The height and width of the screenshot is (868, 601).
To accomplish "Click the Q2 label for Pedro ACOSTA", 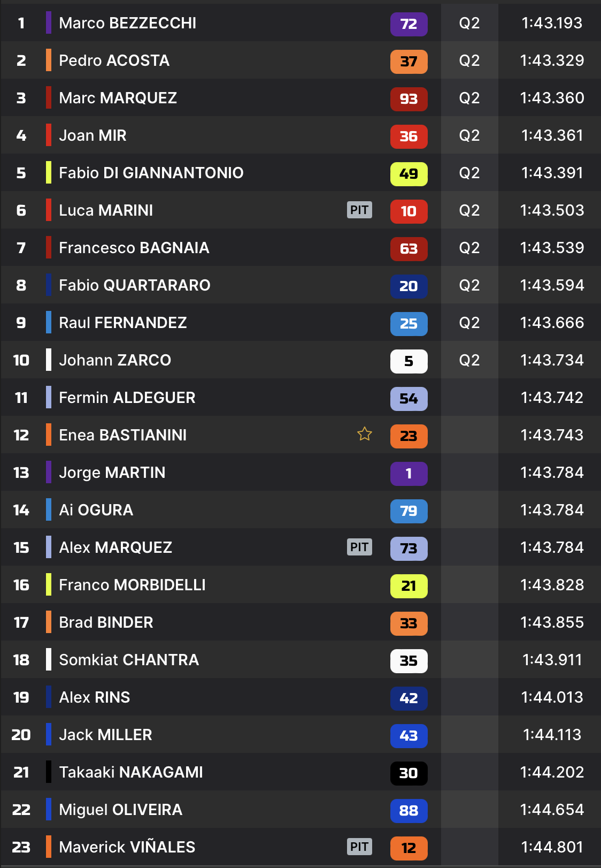I will (469, 60).
